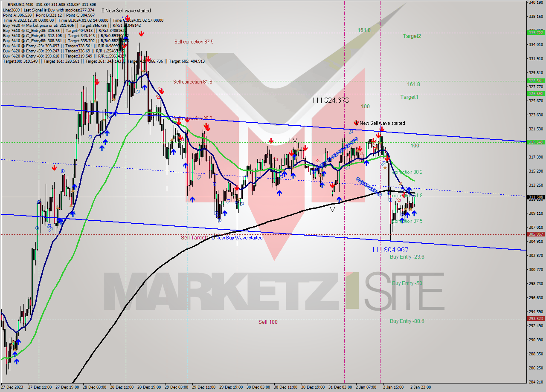Click the 288.350 price axis label
This screenshot has width=546, height=392.
536,354
